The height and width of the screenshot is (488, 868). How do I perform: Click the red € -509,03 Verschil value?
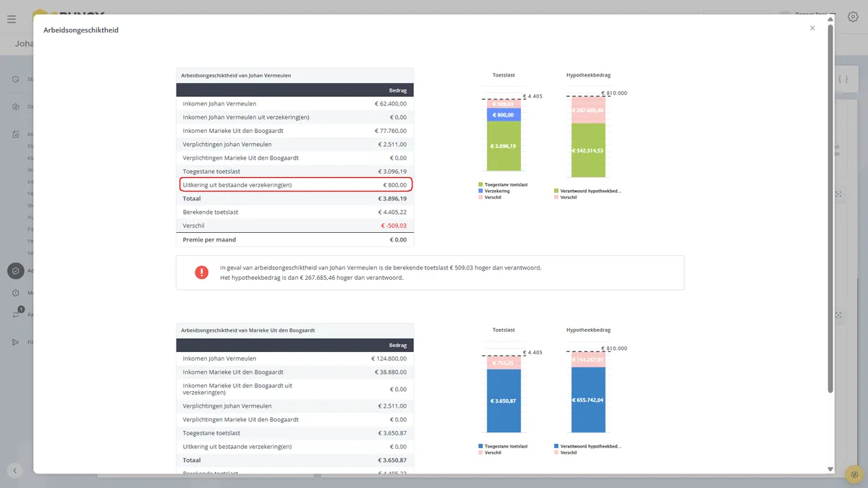[393, 226]
